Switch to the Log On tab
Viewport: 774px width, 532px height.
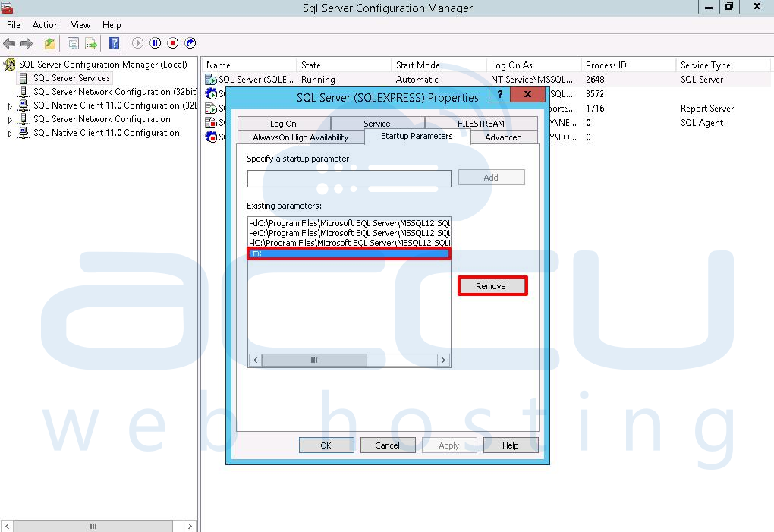(x=283, y=124)
